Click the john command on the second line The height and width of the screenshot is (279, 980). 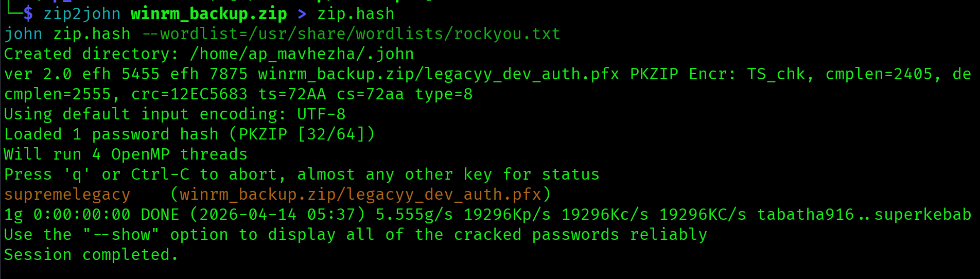23,34
